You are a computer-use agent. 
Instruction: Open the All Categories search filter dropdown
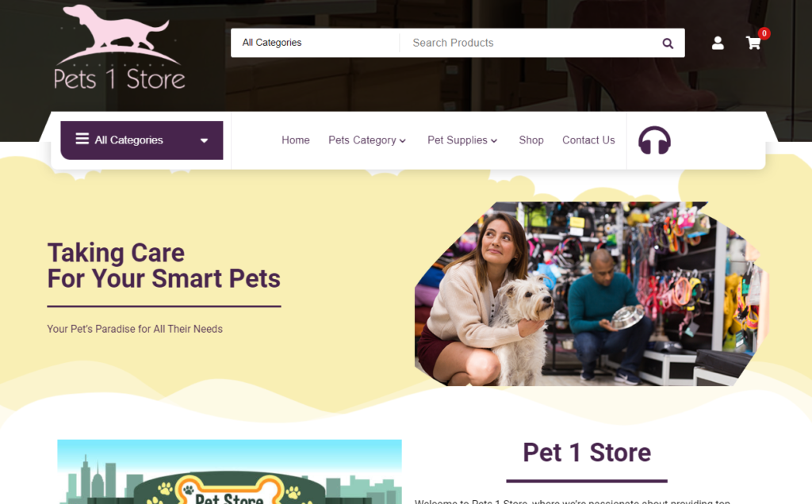pos(315,43)
